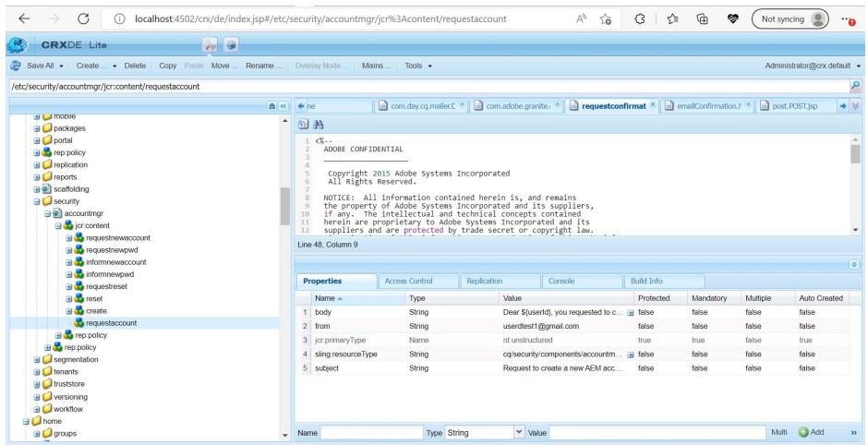This screenshot has width=868, height=445.
Task: Click the read aloud icon in address bar
Action: coord(581,18)
